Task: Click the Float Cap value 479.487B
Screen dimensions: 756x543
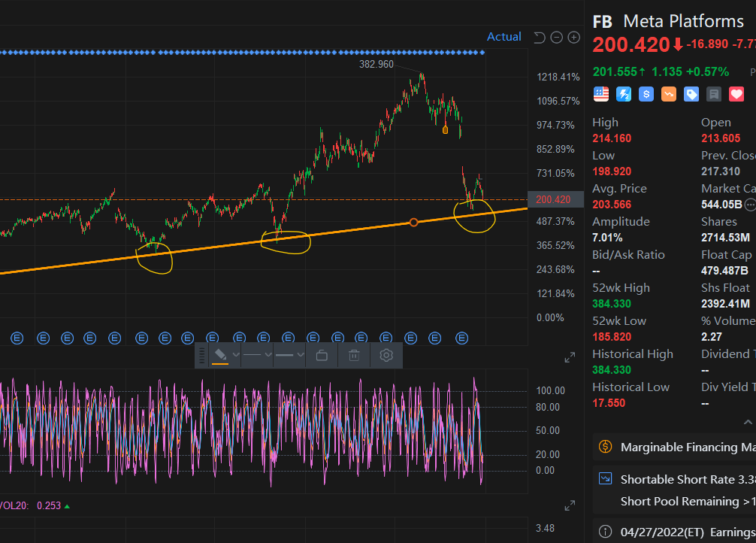Action: pos(724,271)
